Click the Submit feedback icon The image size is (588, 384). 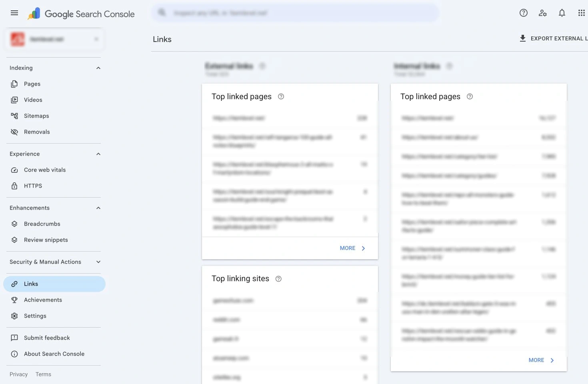[x=14, y=338]
